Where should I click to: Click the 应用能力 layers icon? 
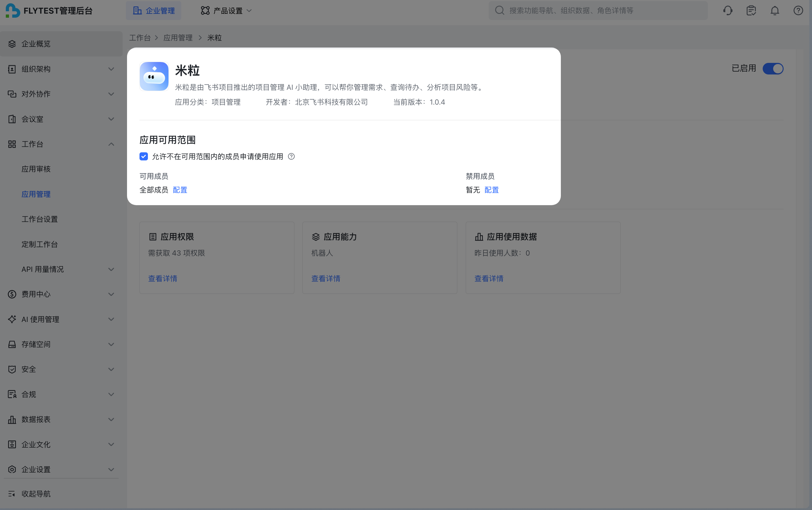316,237
